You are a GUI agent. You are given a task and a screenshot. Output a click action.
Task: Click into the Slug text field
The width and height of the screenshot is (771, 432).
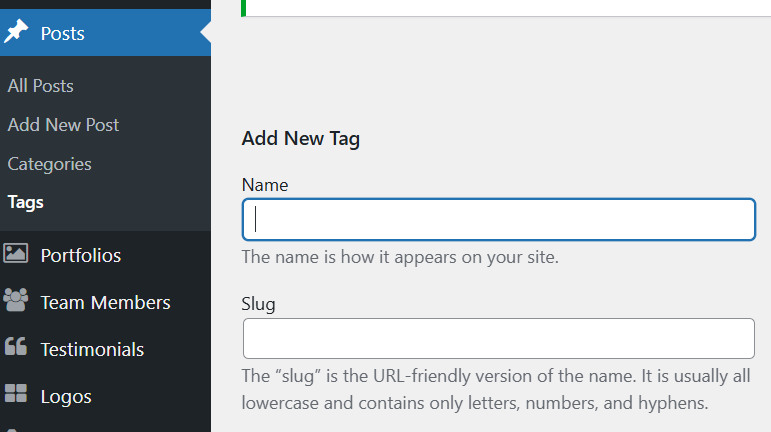tap(498, 338)
